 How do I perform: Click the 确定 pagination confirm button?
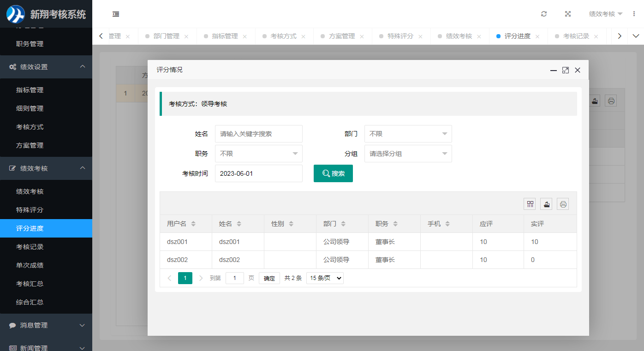(269, 278)
